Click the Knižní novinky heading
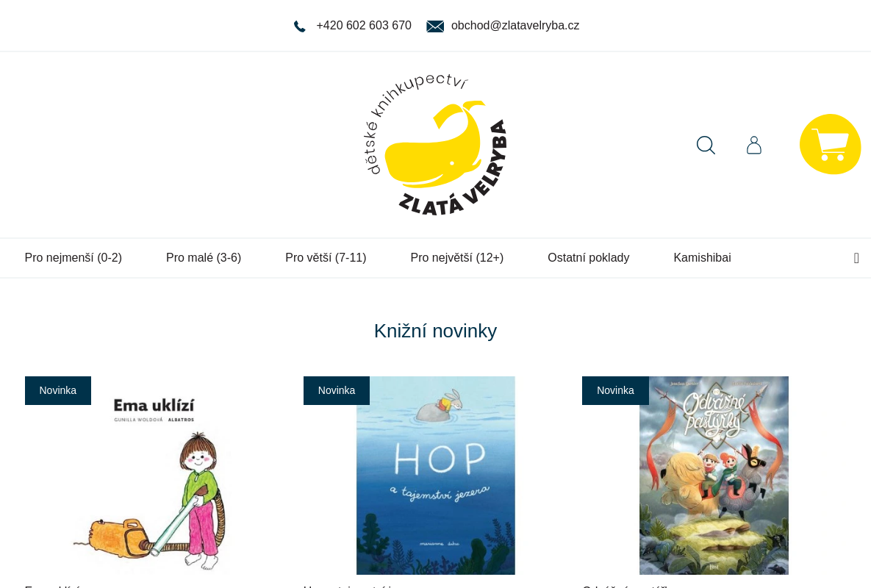Viewport: 882px width, 588px height. click(x=436, y=331)
